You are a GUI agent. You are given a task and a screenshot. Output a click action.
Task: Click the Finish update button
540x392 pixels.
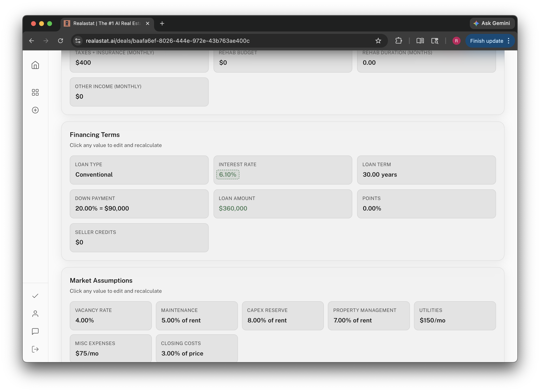point(490,41)
